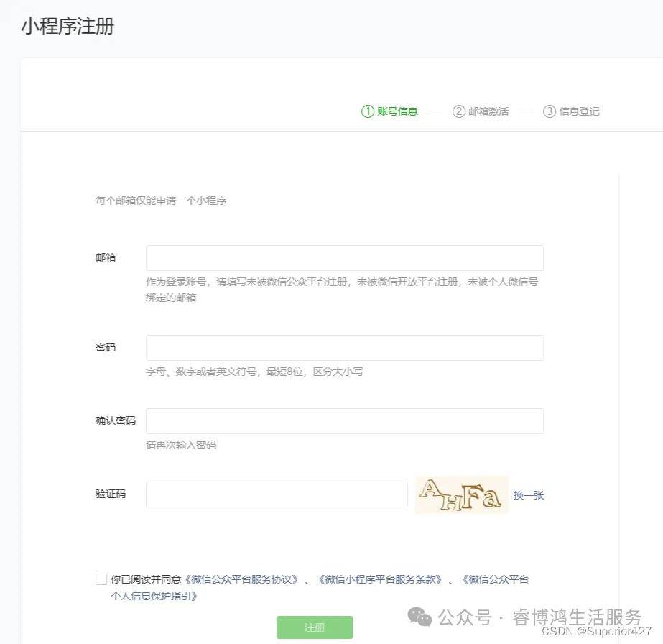Image resolution: width=663 pixels, height=644 pixels.
Task: Click the 小程序注册 page title
Action: click(68, 26)
